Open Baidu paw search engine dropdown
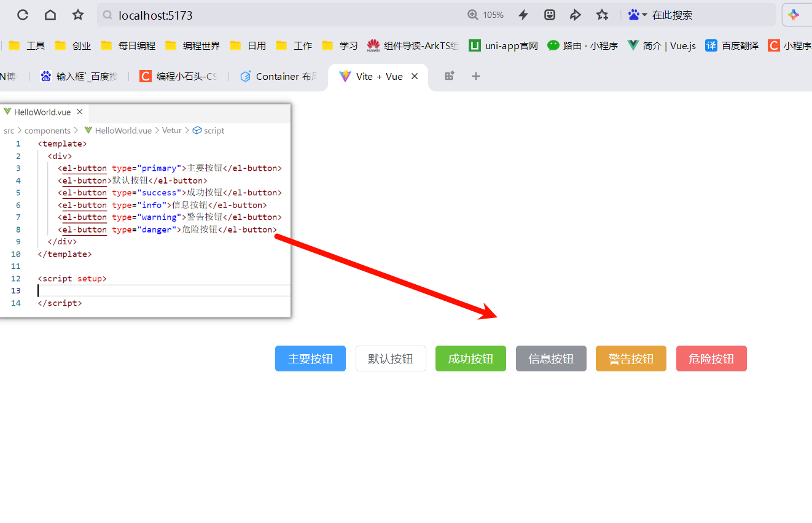812x523 pixels. (x=638, y=15)
